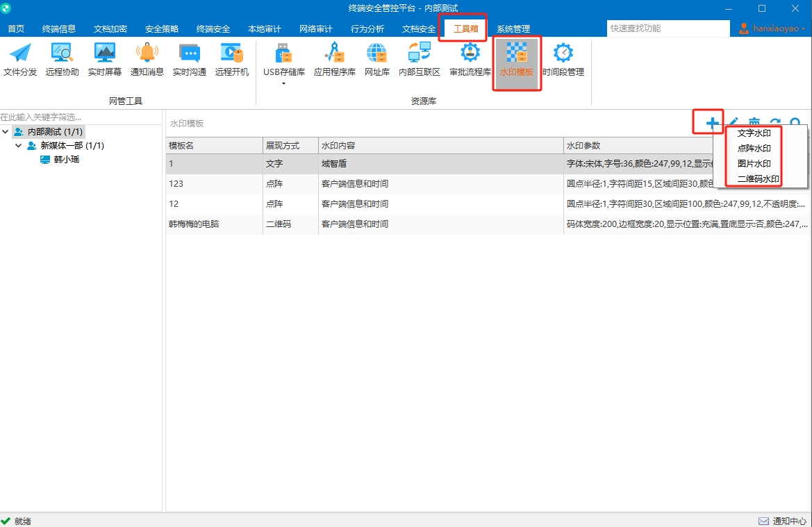Open the 网址库 URL library

coord(377,60)
